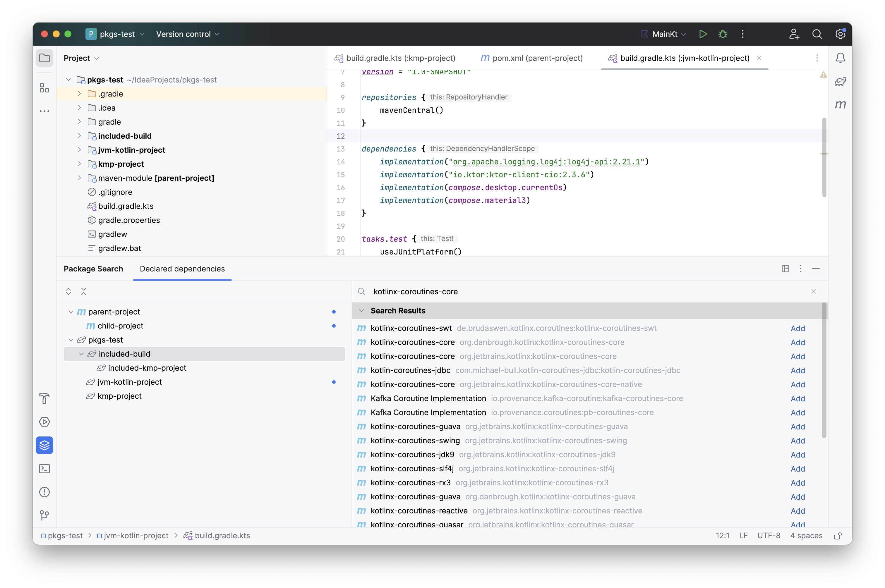Open the Build hammer tool window
The width and height of the screenshot is (885, 588).
click(44, 398)
